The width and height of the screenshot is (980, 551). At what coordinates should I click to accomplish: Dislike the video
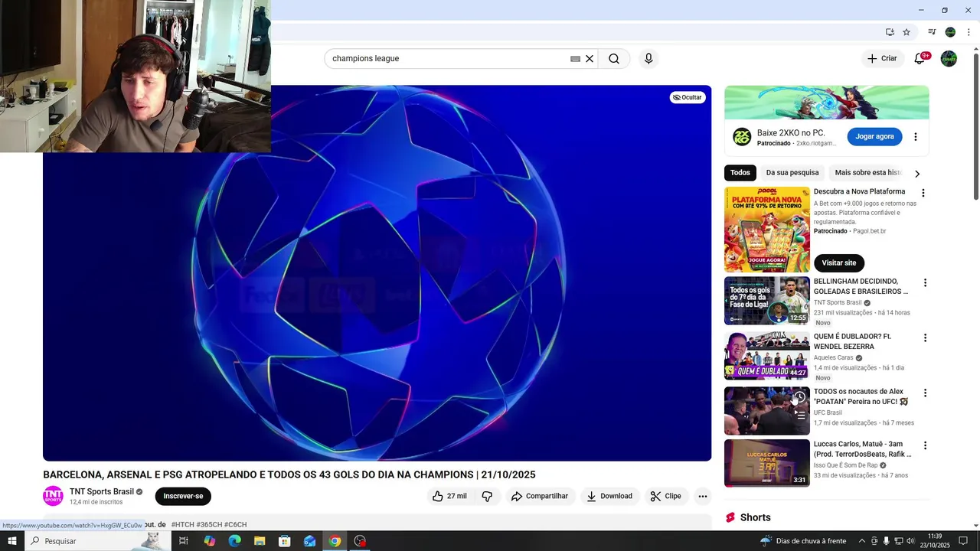click(487, 496)
